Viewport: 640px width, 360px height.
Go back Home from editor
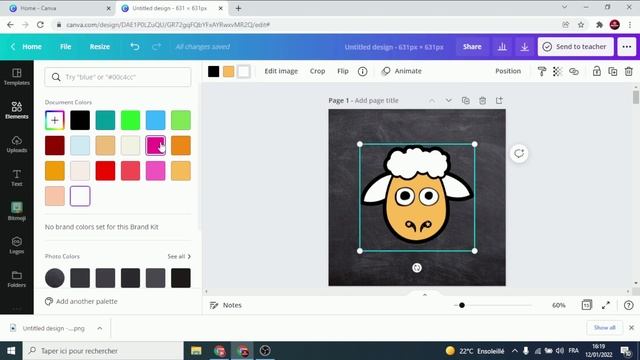point(27,47)
